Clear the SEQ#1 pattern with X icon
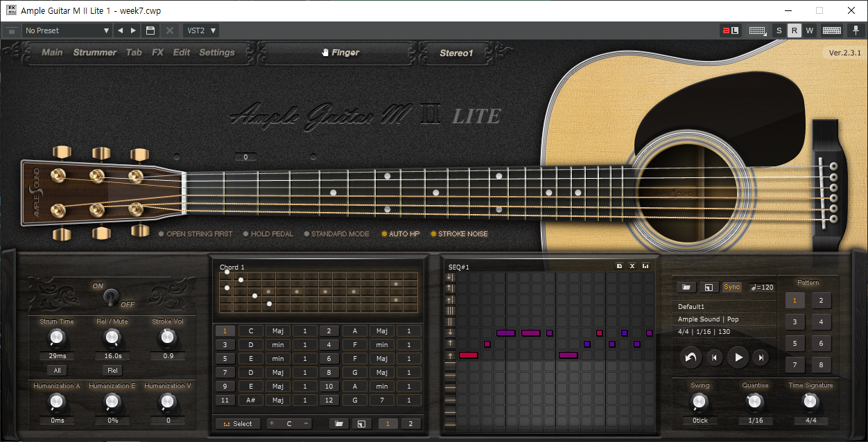Viewport: 868px width, 442px height. (x=632, y=266)
